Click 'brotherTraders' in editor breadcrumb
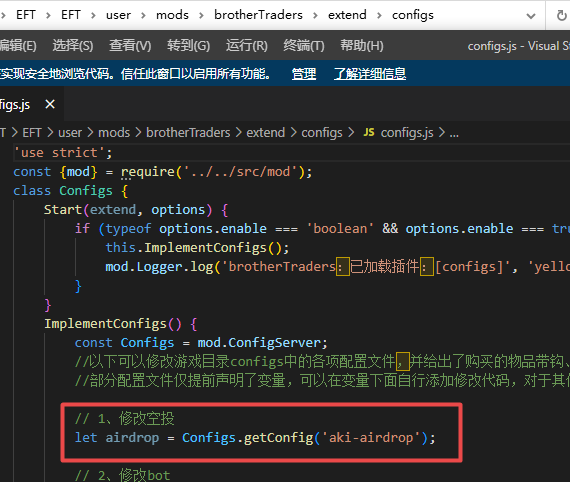Viewport: 570px width, 482px height. tap(188, 133)
